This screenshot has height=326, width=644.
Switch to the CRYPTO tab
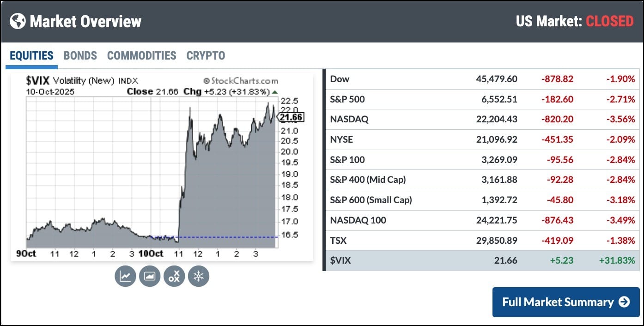click(206, 56)
